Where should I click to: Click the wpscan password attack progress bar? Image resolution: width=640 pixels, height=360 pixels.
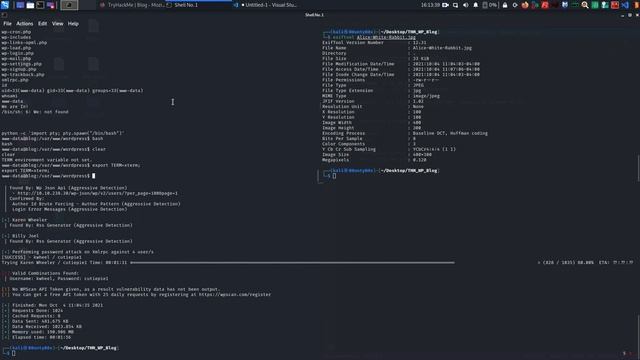(292, 262)
